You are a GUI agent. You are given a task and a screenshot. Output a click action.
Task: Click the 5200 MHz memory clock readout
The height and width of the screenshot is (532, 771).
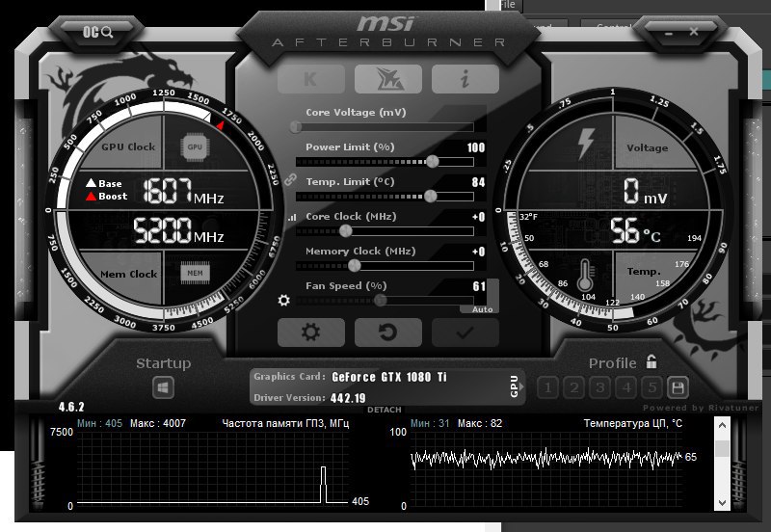click(178, 230)
